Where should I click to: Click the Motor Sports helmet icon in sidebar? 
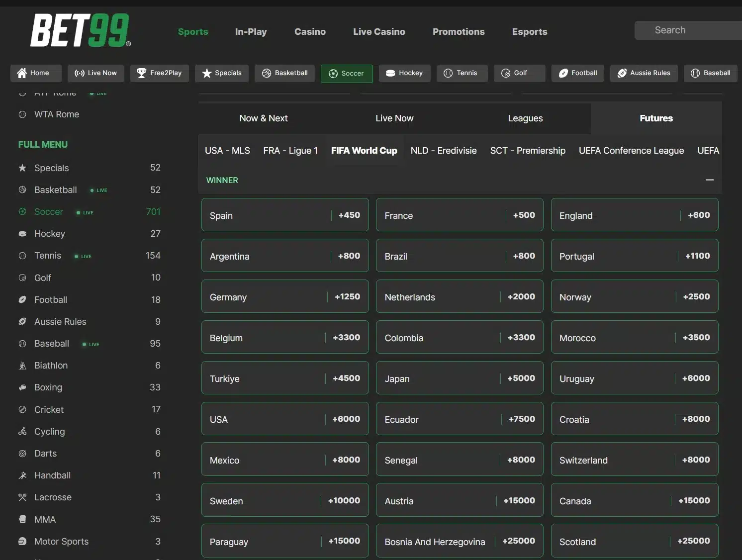pos(22,541)
